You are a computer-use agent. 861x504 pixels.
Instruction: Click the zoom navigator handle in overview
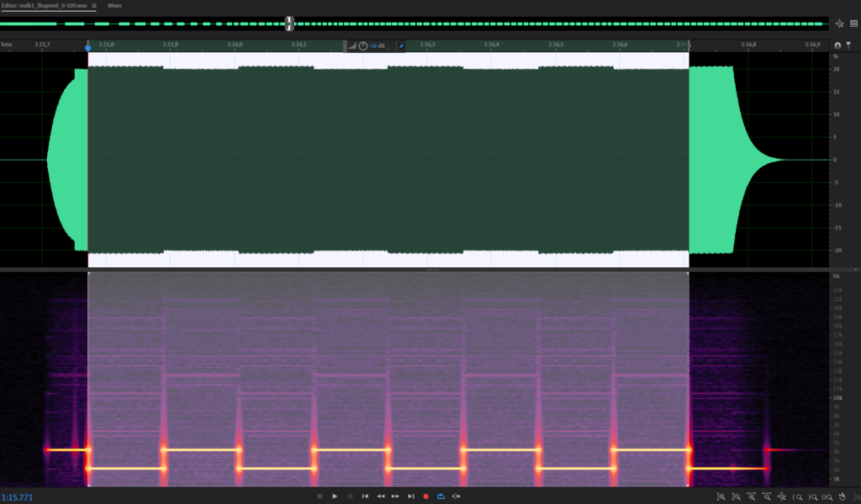click(x=289, y=24)
